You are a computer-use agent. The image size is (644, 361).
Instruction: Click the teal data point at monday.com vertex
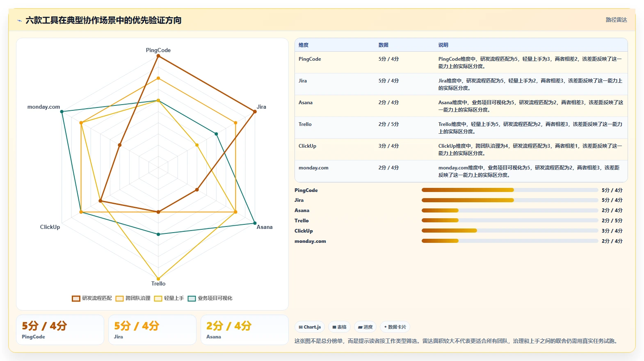(62, 112)
